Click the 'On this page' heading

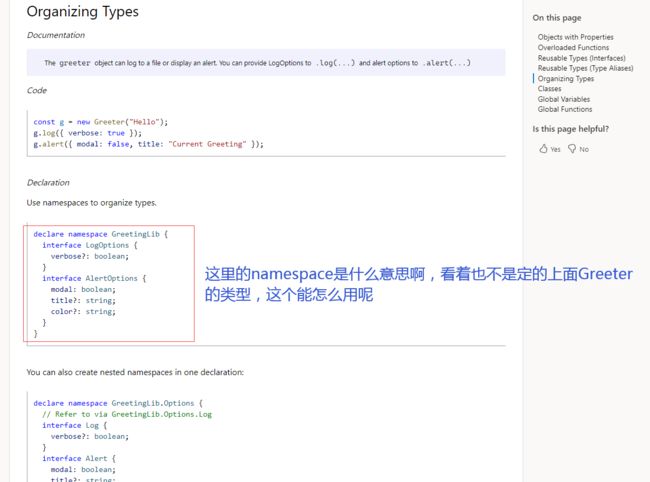tap(557, 18)
